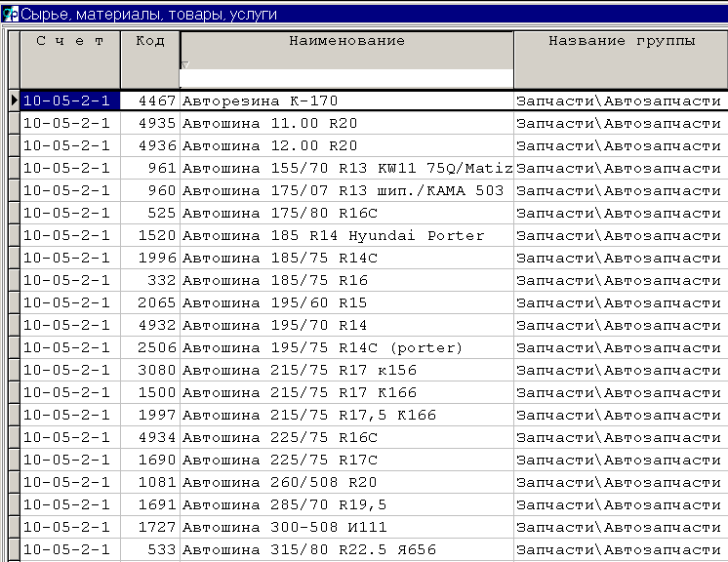Click the window icon in the title bar
The width and height of the screenshot is (728, 562).
coord(11,14)
